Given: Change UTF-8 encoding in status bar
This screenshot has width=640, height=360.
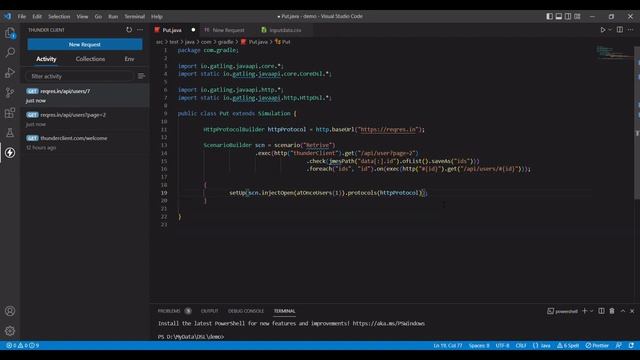Looking at the screenshot, I should 502,345.
